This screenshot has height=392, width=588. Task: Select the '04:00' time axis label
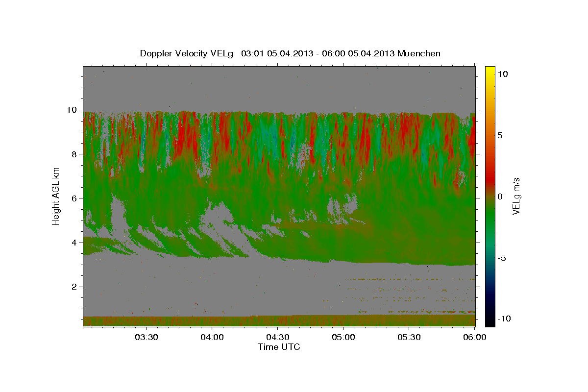(x=212, y=337)
